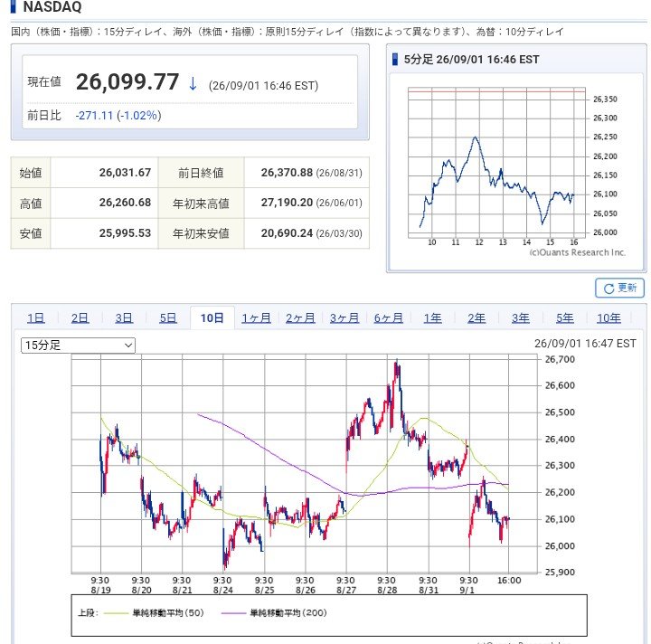Click the NASDAQ heading

(52, 7)
